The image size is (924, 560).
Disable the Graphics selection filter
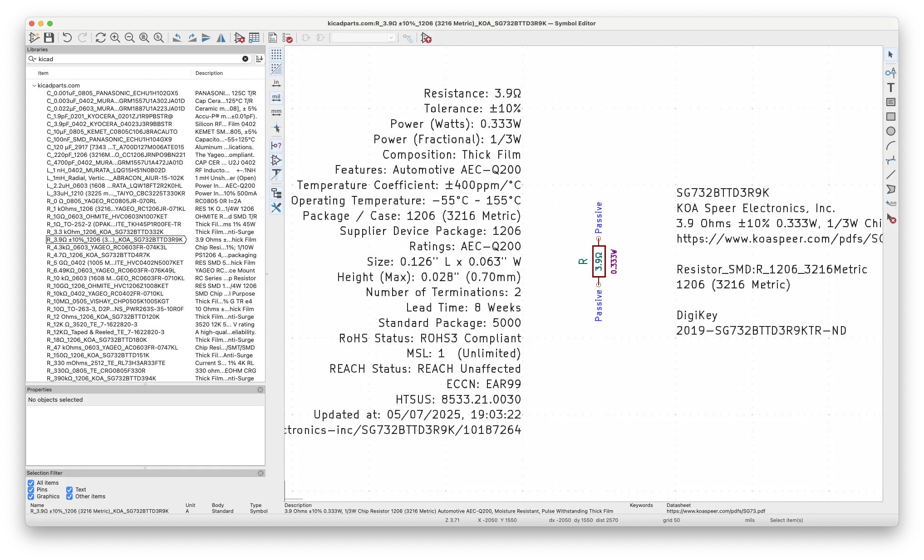[x=31, y=497]
